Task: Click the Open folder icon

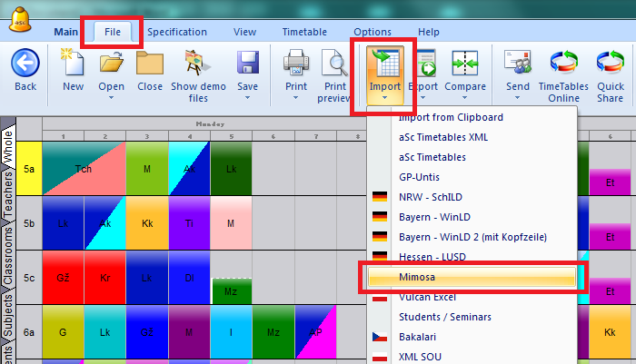Action: (111, 62)
